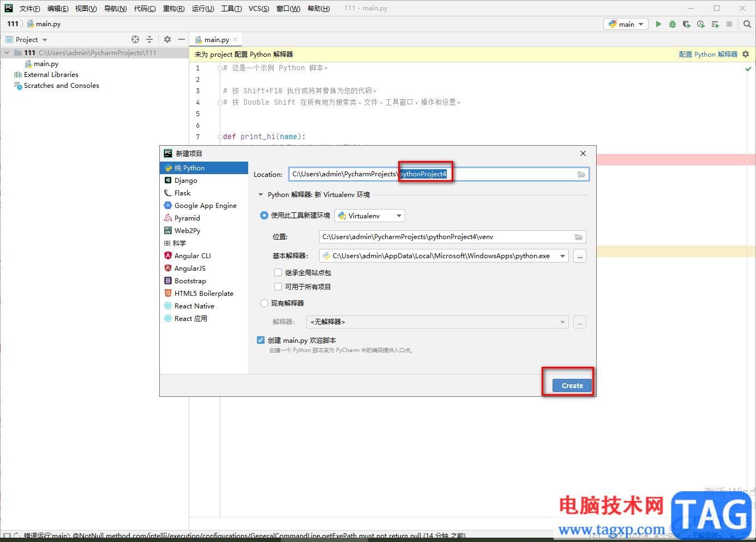Fold the def print_hi function marker
The width and height of the screenshot is (756, 542).
219,137
